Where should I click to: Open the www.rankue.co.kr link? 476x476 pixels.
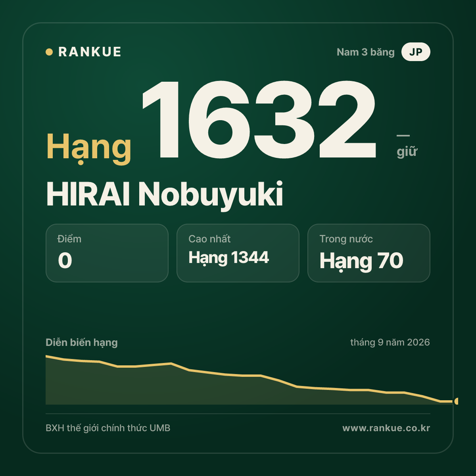[x=386, y=428]
